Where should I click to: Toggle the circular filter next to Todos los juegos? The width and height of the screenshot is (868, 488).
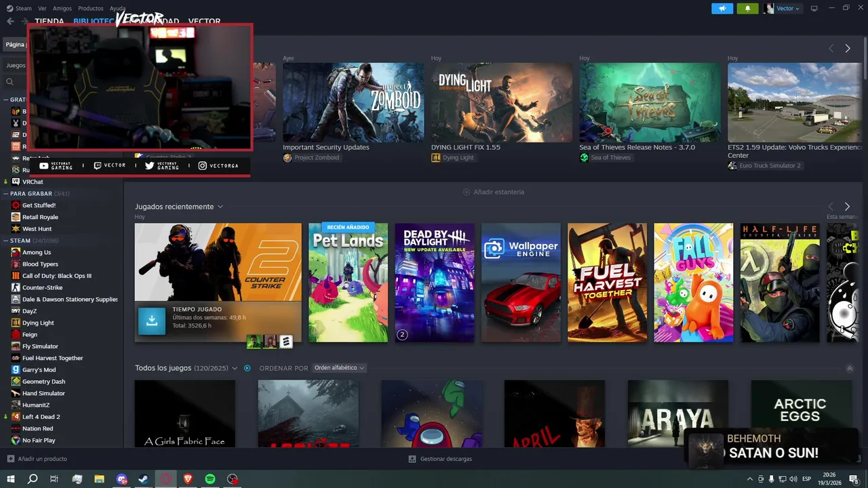click(x=248, y=368)
